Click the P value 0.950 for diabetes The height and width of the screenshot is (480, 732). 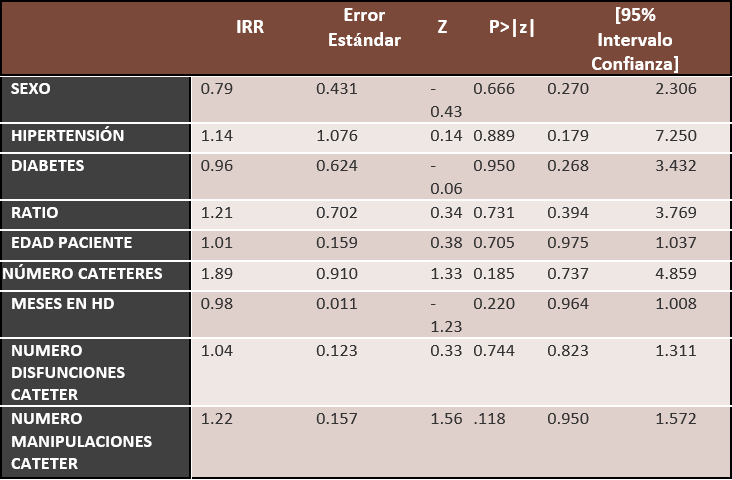pos(494,165)
